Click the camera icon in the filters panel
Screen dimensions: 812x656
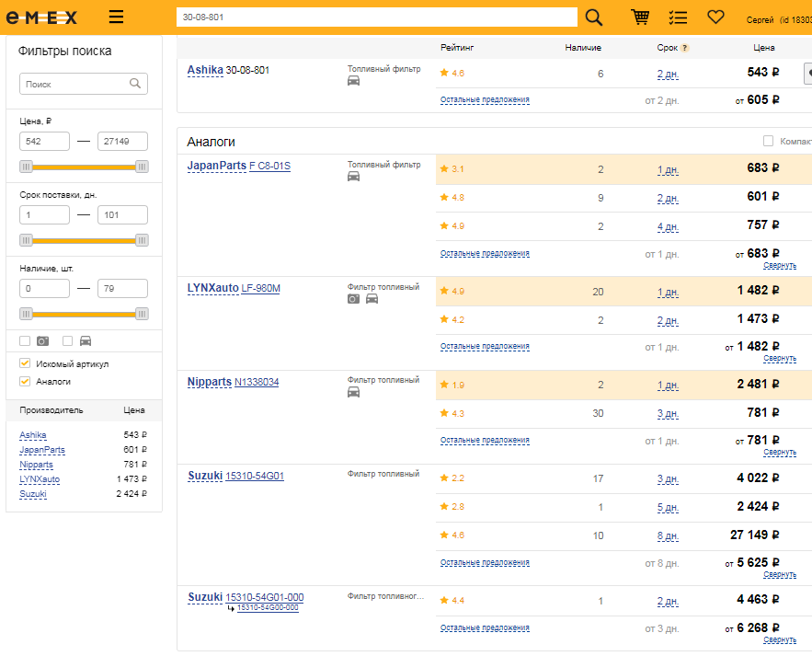(42, 341)
